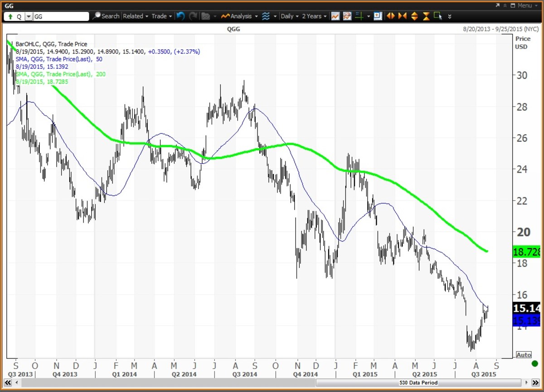
Task: Click the 530 Data Period scrollbar thumb
Action: pyautogui.click(x=417, y=383)
